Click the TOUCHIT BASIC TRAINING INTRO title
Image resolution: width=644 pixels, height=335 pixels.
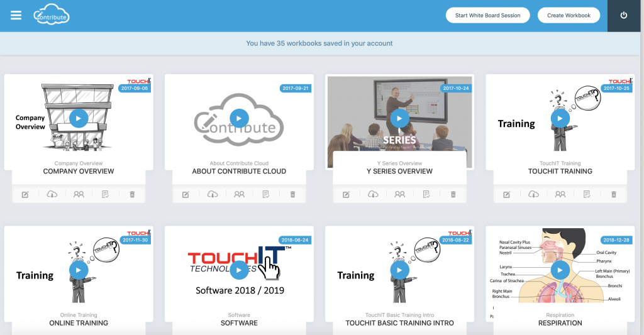(x=399, y=323)
